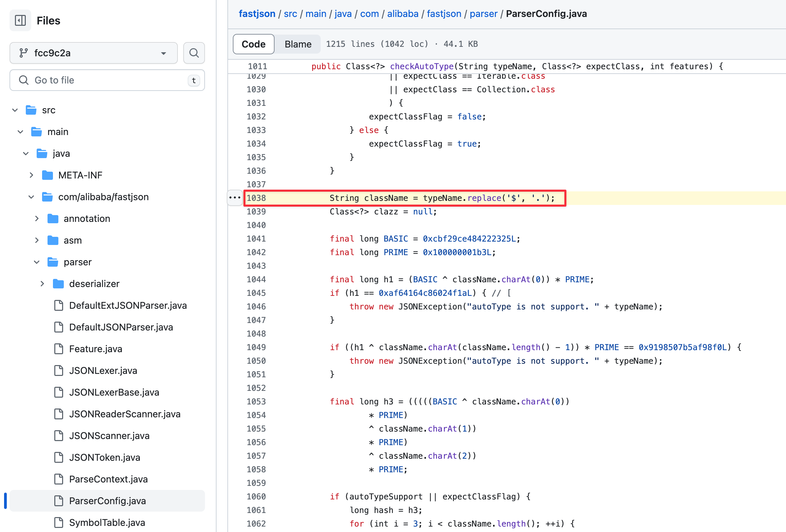The image size is (786, 532).
Task: Select the annotation folder icon
Action: (53, 218)
